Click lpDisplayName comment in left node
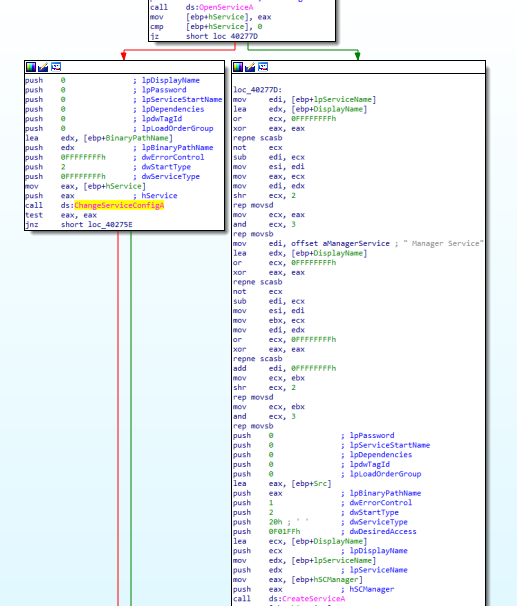This screenshot has height=606, width=517. coord(170,80)
